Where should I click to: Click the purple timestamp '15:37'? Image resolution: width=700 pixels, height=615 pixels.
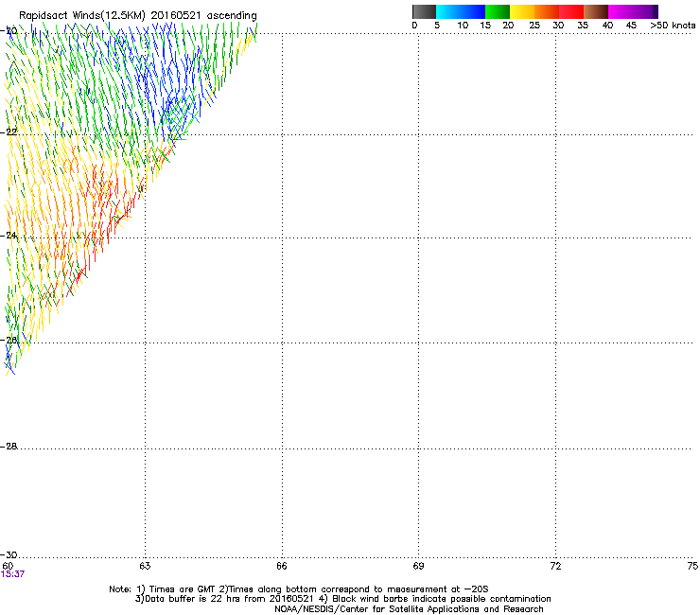pos(12,574)
